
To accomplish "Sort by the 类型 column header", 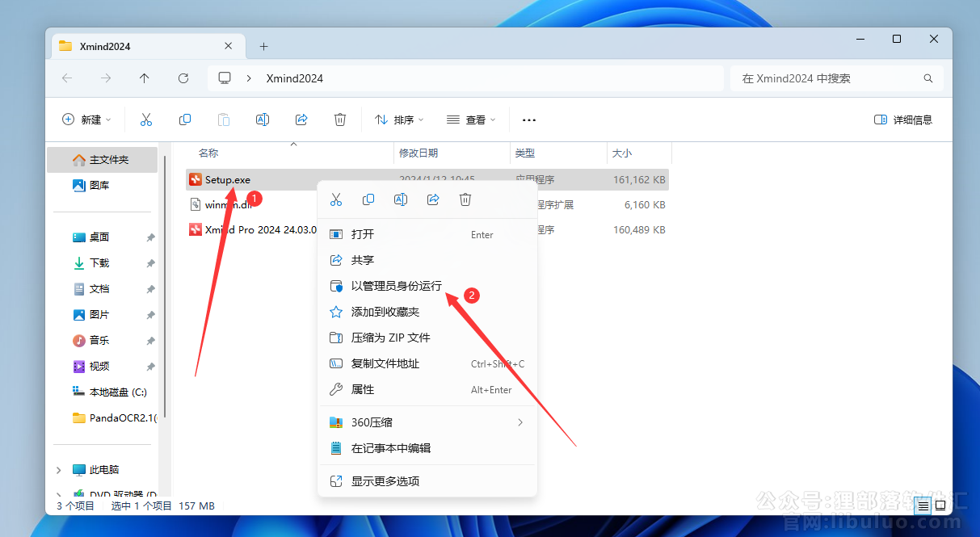I will pos(525,153).
